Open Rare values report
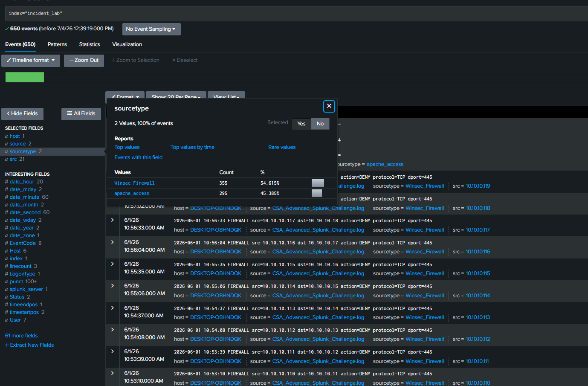This screenshot has height=386, width=588. (282, 147)
